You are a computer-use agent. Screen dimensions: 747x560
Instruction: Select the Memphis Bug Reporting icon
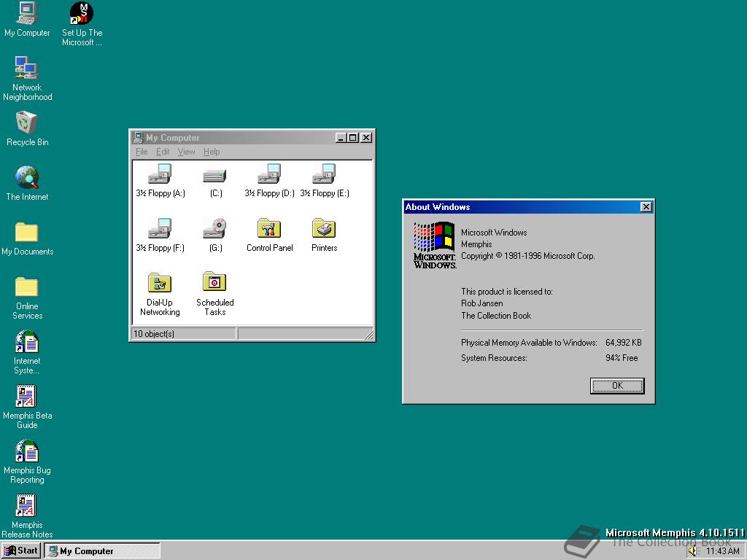tap(27, 451)
